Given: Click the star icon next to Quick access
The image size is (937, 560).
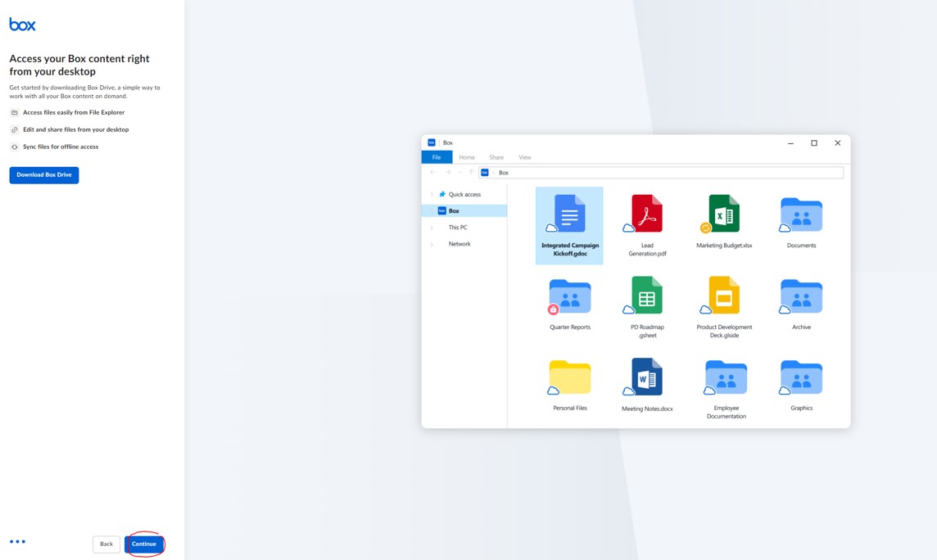Looking at the screenshot, I should (442, 194).
